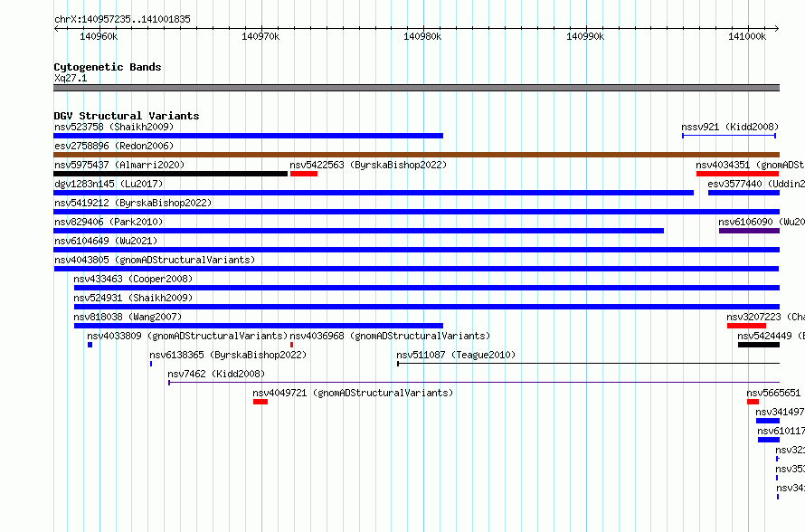Select the blue nsv829406 variant bar
This screenshot has width=805, height=532.
tap(359, 231)
